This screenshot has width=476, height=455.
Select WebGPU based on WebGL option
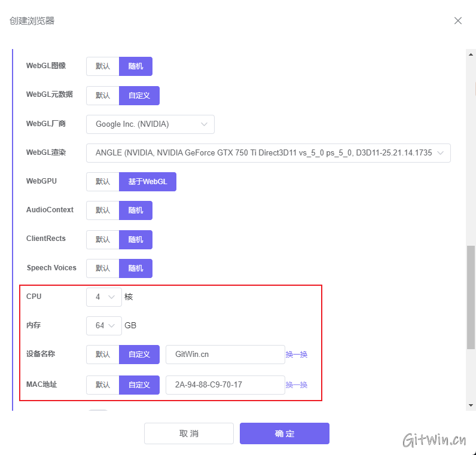tap(148, 182)
